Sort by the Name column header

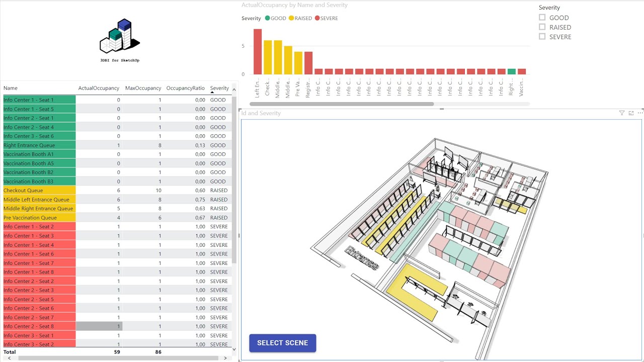[11, 88]
